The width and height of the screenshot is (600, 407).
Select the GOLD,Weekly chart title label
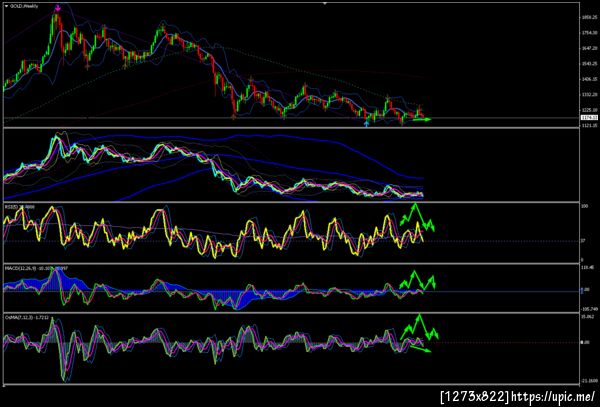23,6
